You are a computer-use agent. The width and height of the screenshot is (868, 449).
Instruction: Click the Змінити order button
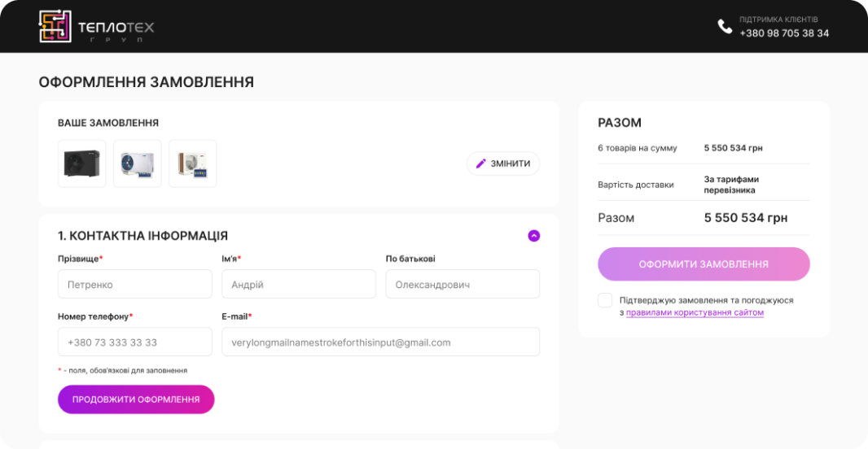pyautogui.click(x=503, y=163)
